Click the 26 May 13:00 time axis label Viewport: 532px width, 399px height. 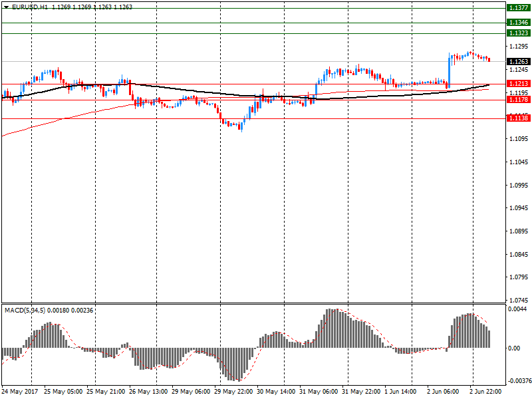click(148, 392)
